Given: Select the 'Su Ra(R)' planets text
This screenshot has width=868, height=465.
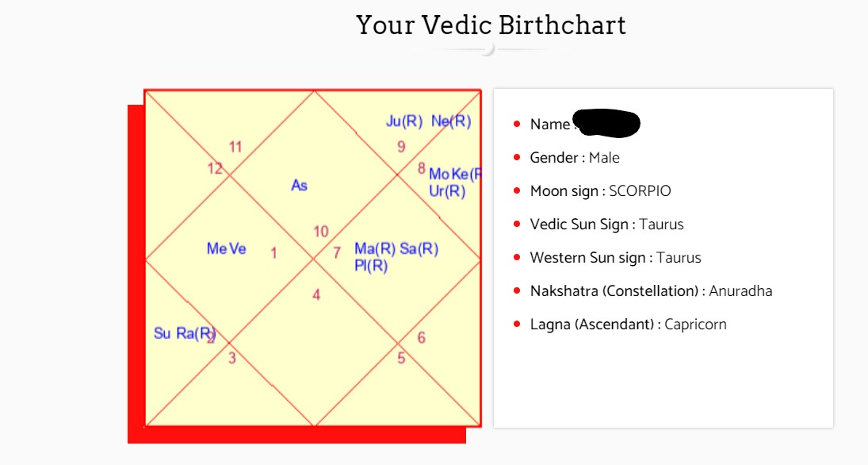Looking at the screenshot, I should pyautogui.click(x=185, y=333).
